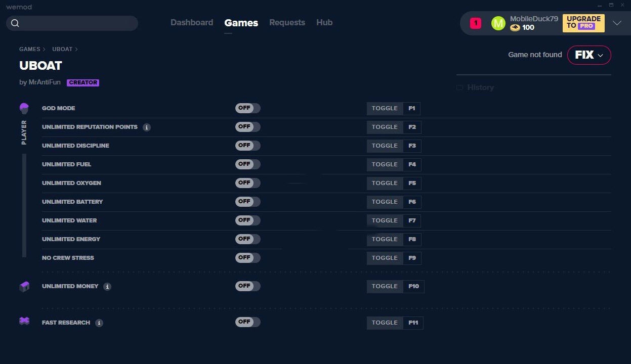Click the Unlimited Money coin icon in sidebar
This screenshot has height=364, width=631.
pos(24,286)
